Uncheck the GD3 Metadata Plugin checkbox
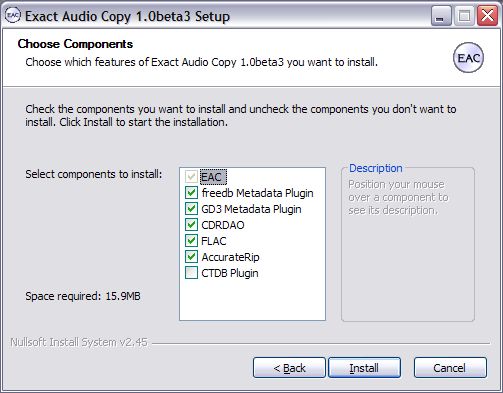The width and height of the screenshot is (503, 393). coord(191,209)
